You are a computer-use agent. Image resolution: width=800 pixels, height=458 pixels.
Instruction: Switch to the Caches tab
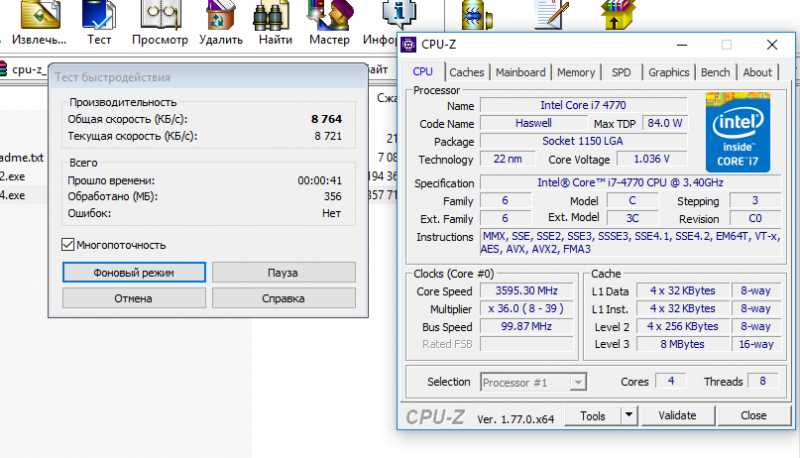[466, 72]
